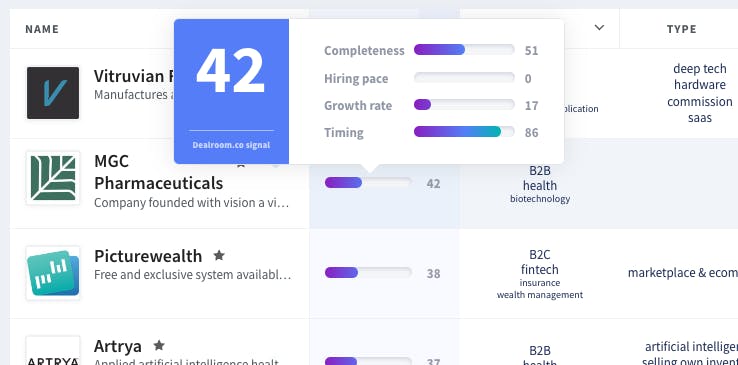The image size is (738, 365).
Task: Click the Picturewealth teal logo
Action: (53, 273)
